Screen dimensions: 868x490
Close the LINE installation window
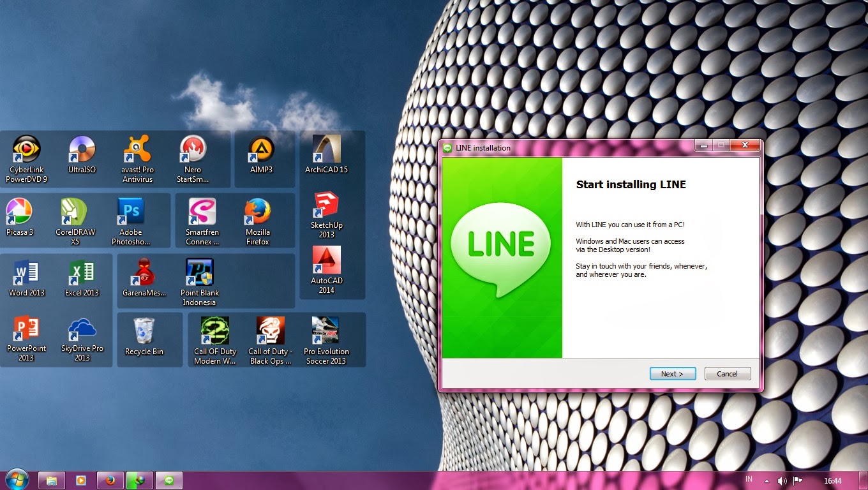coord(744,145)
